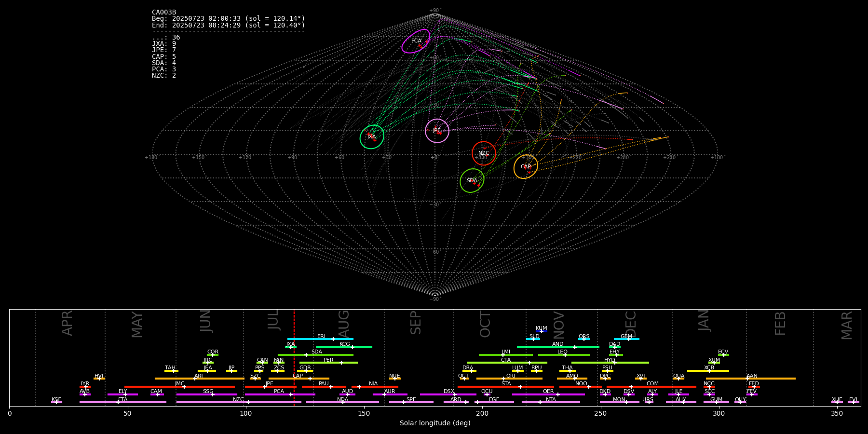868x434 pixels.
Task: Click the 'NZC: 2' count entry
Action: coord(164,76)
